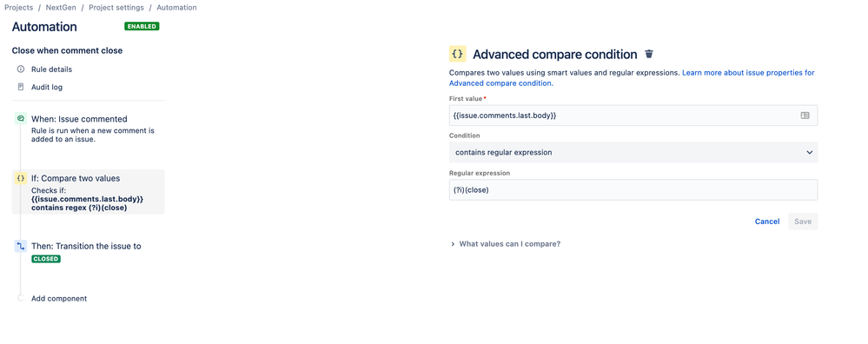Screen dimensions: 868x344
Task: Expand What values can I compare section
Action: pos(509,243)
